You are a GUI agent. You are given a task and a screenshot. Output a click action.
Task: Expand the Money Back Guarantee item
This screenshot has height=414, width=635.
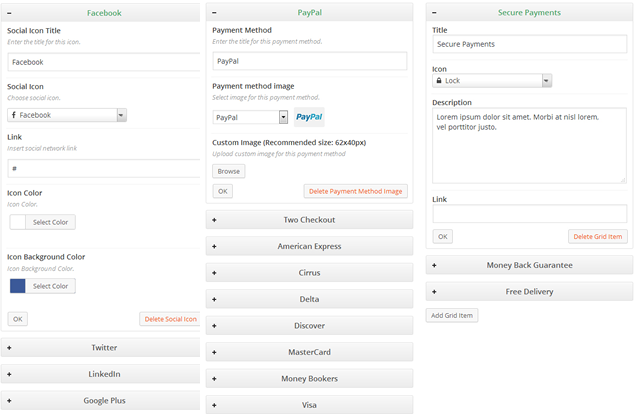click(529, 265)
